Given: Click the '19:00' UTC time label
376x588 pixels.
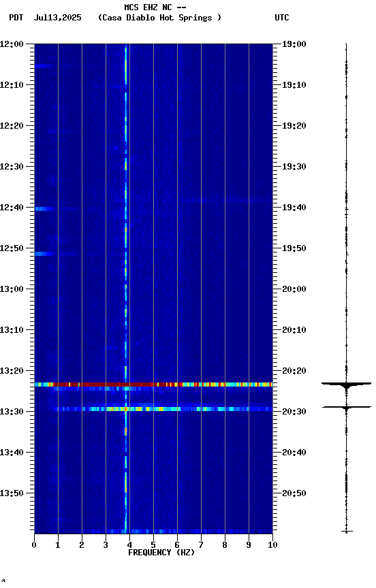Looking at the screenshot, I should [294, 44].
